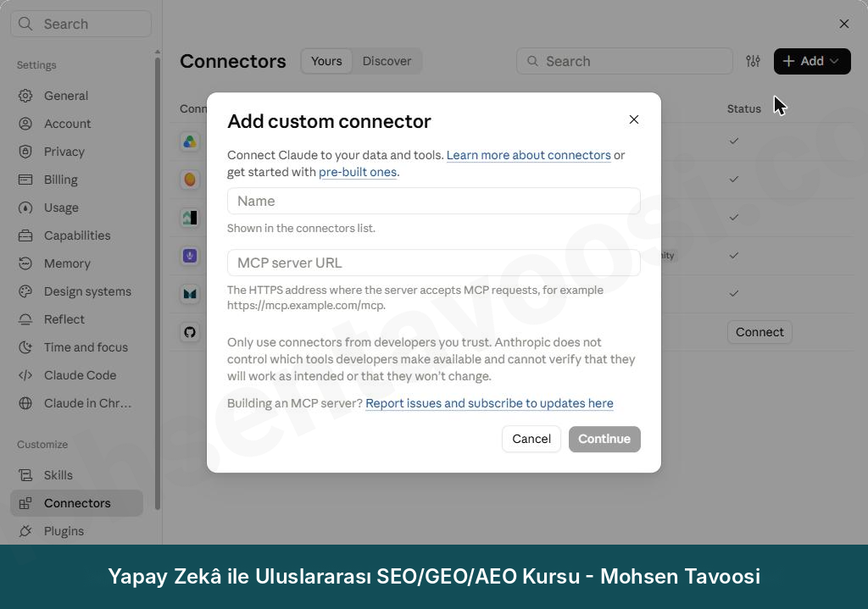This screenshot has width=868, height=609.
Task: Open Design systems palette icon
Action: coord(25,291)
